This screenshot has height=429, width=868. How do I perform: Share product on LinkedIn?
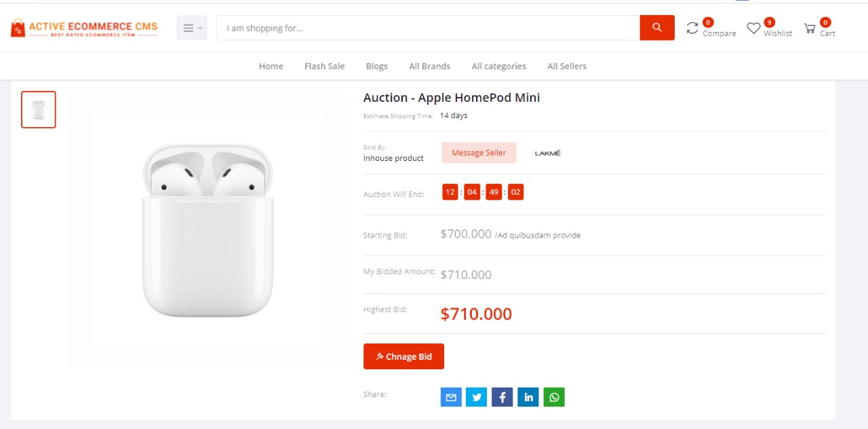[x=528, y=397]
